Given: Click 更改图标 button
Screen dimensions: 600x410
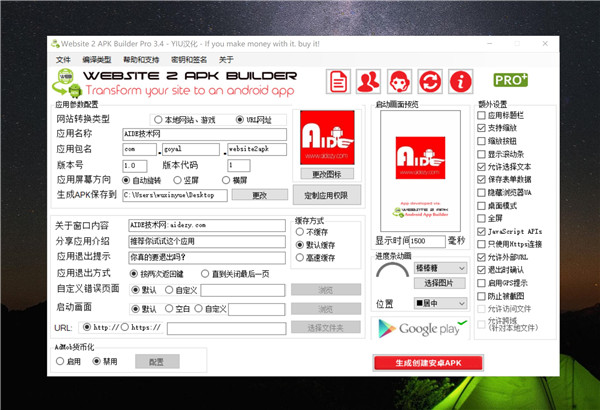Looking at the screenshot, I should click(x=327, y=174).
